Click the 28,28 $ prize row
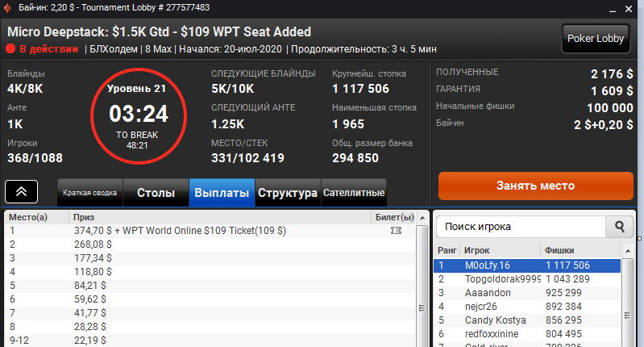Image resolution: width=644 pixels, height=347 pixels. click(210, 327)
